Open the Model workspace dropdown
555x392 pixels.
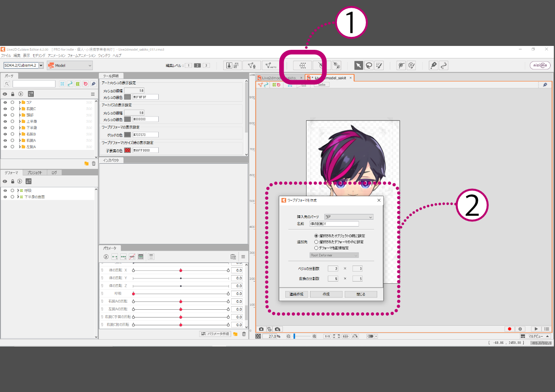point(70,65)
